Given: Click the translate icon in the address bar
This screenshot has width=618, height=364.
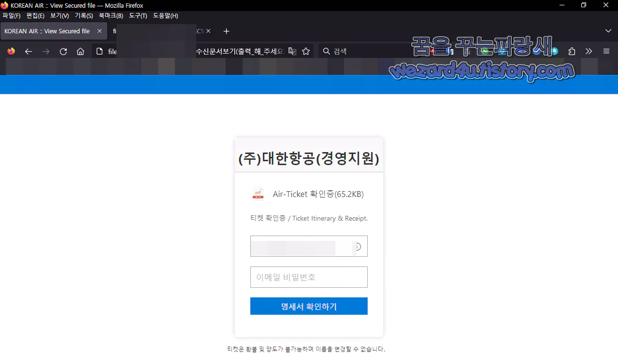Looking at the screenshot, I should [x=292, y=51].
